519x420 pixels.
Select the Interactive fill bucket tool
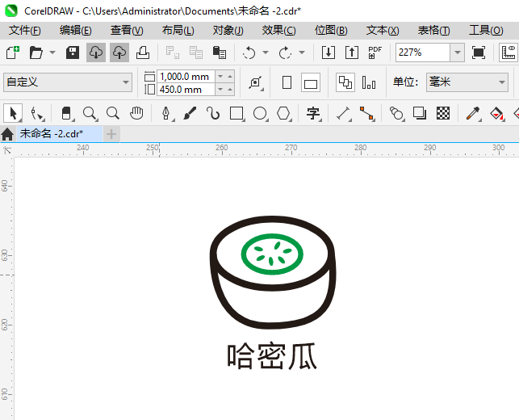coord(496,113)
